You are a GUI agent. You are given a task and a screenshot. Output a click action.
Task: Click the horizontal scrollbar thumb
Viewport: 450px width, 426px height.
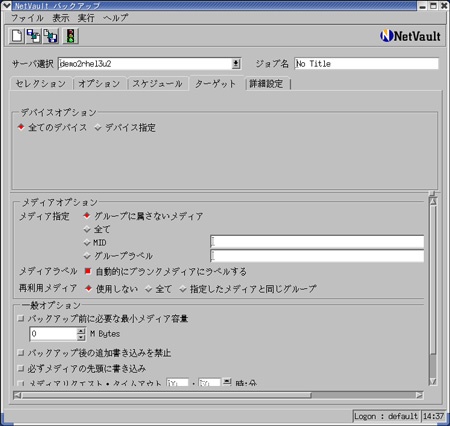point(167,395)
